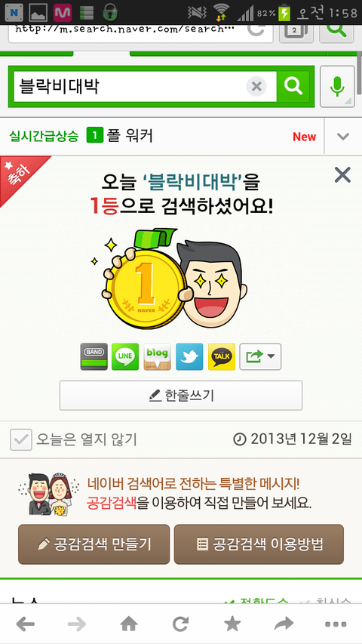Open the browser three-dot overflow menu
The image size is (362, 644).
(336, 624)
